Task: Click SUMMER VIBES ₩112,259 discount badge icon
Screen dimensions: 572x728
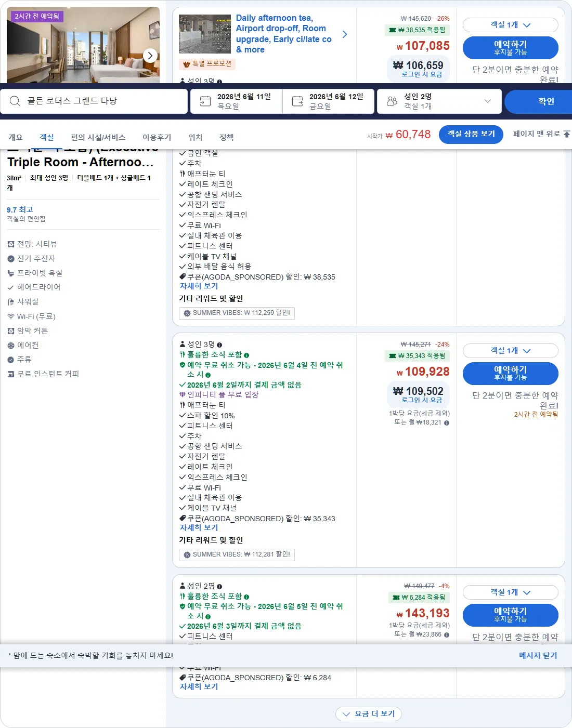Action: tap(187, 313)
